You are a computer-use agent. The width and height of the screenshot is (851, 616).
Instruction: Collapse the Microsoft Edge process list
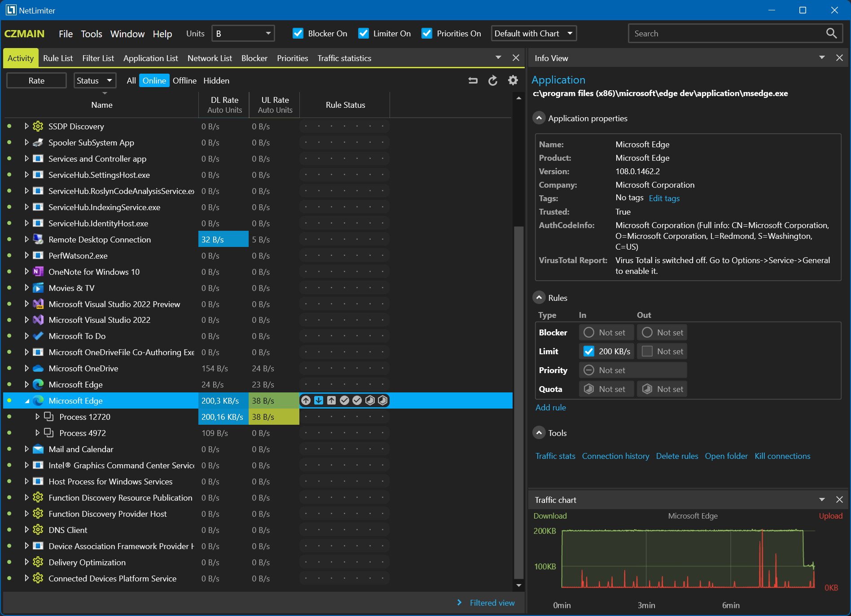28,400
